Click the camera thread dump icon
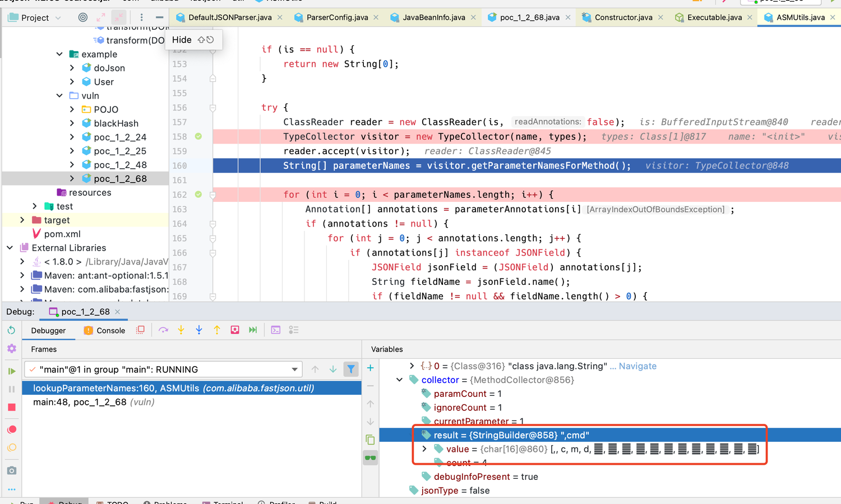The width and height of the screenshot is (841, 504). click(x=11, y=470)
